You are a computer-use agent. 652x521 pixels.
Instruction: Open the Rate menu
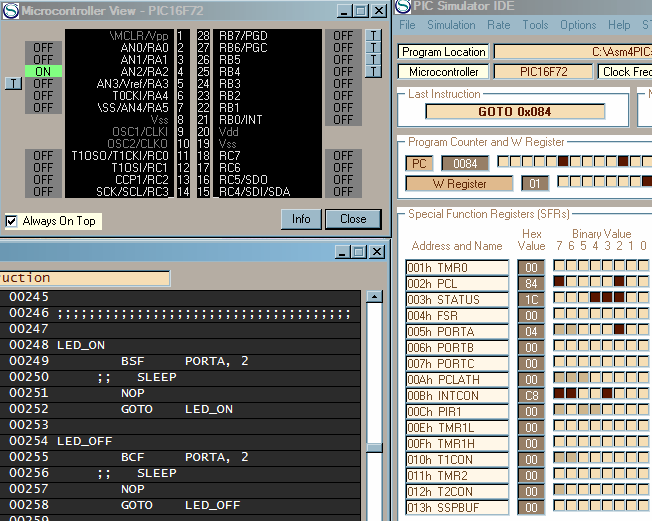pyautogui.click(x=499, y=25)
